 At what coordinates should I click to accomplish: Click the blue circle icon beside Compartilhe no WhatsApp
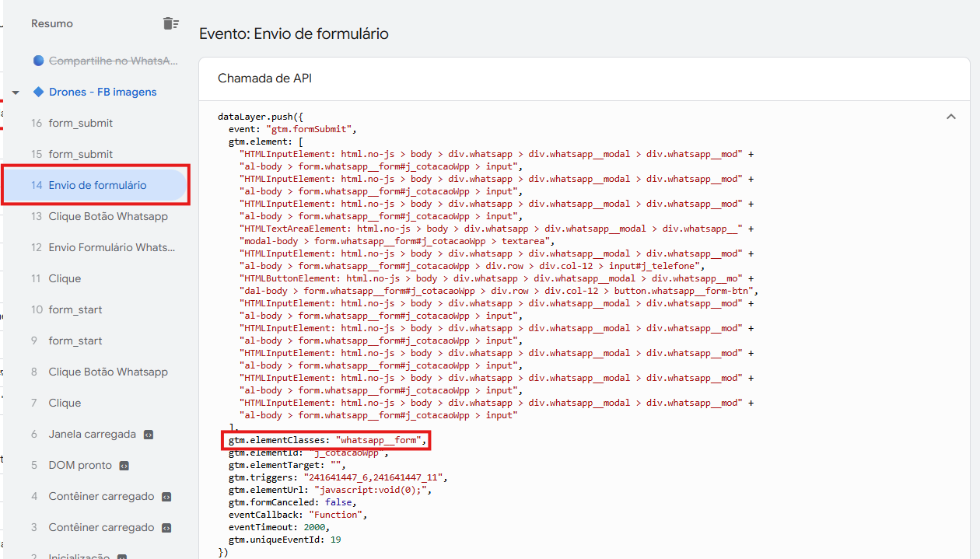tap(39, 61)
